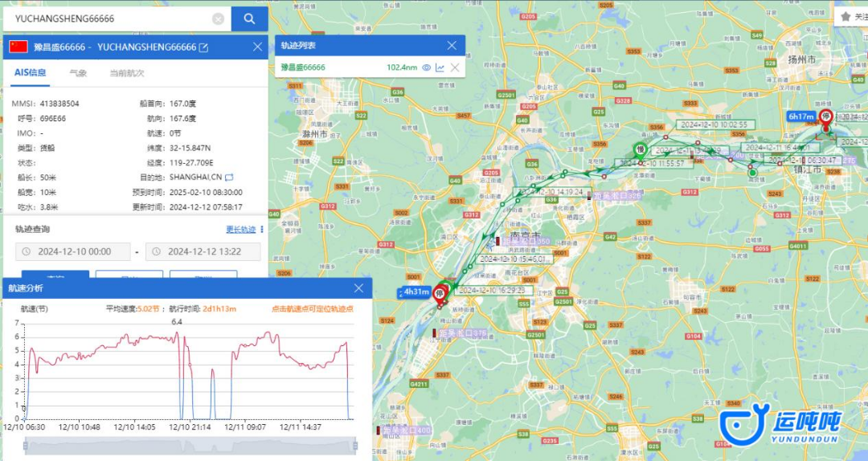Click the clock icon in start date field
This screenshot has height=461, width=868.
click(26, 252)
